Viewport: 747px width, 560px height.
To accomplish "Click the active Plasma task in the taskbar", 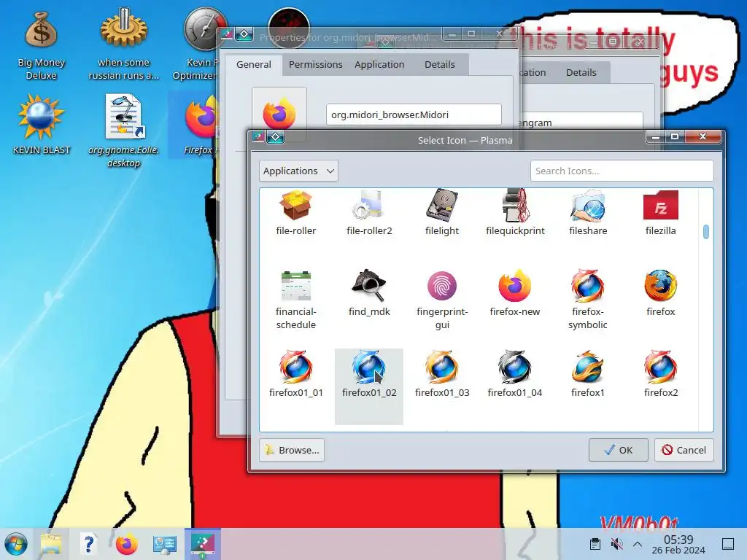I will point(203,544).
